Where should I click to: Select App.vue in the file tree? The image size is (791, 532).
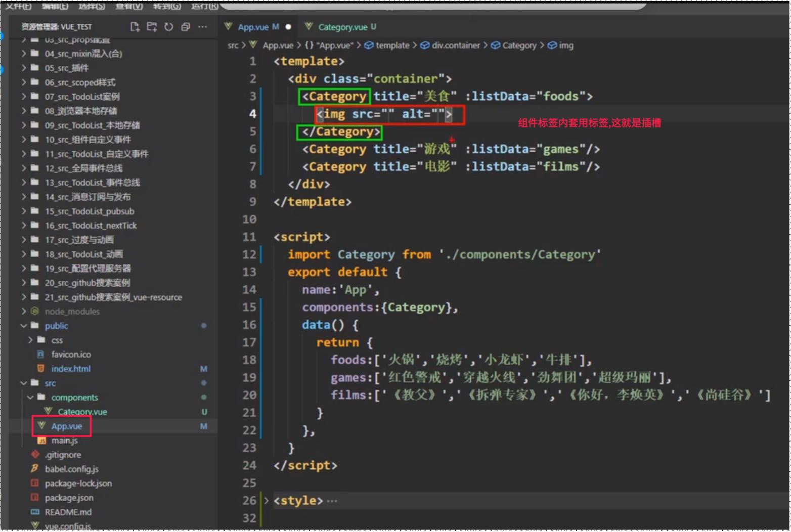pyautogui.click(x=66, y=426)
